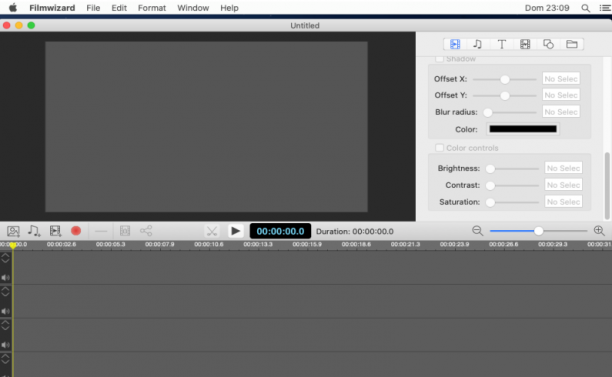
Task: Click the grayed-out dash toolbar button
Action: (101, 231)
